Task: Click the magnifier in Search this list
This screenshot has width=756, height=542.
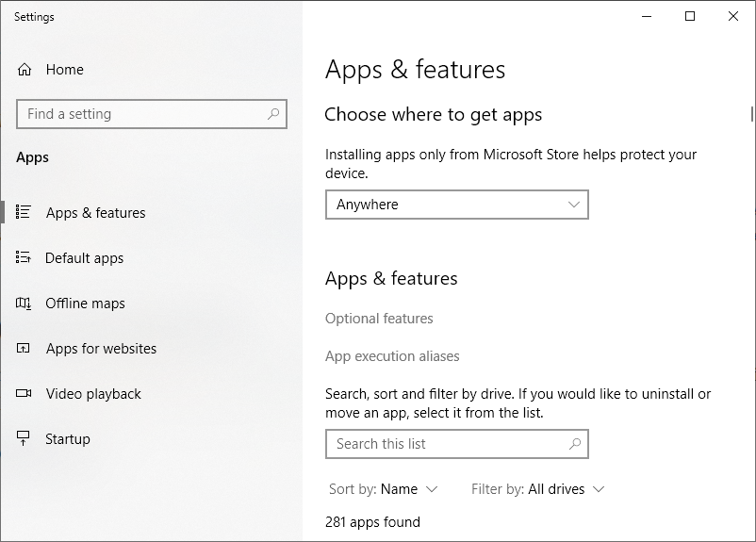Action: (x=575, y=444)
